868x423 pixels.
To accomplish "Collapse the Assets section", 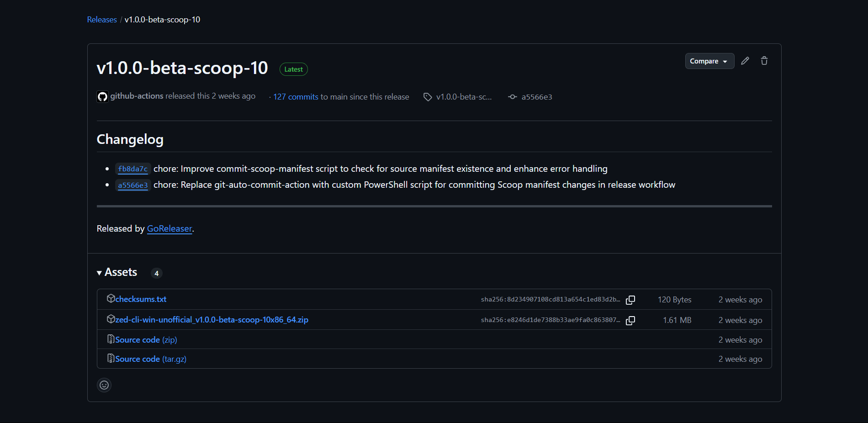I will [x=117, y=272].
